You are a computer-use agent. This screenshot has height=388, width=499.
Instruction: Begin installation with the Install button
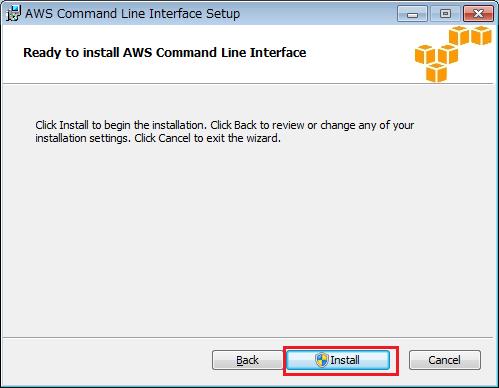[338, 360]
